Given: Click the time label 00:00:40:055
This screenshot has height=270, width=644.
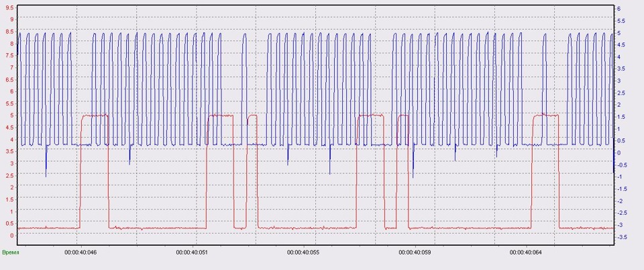Looking at the screenshot, I should point(303,253).
